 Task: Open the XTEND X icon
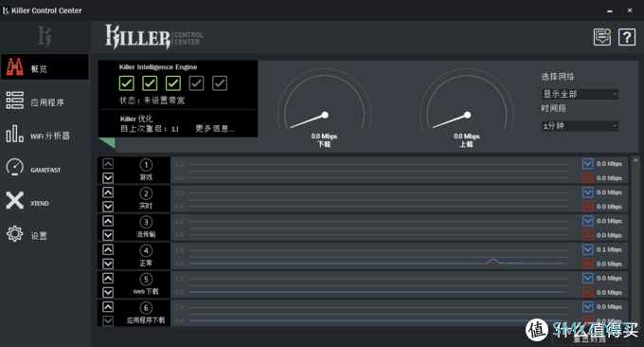15,201
